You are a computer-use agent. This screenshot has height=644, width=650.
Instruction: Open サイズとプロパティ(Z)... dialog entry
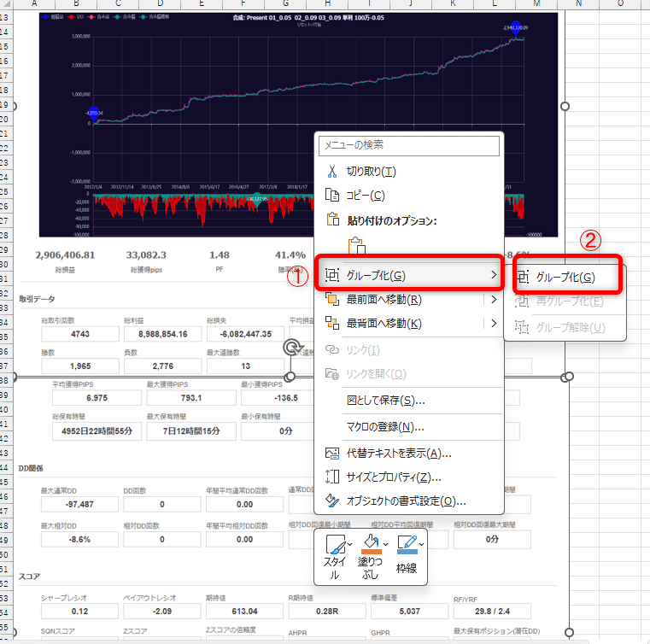(409, 477)
